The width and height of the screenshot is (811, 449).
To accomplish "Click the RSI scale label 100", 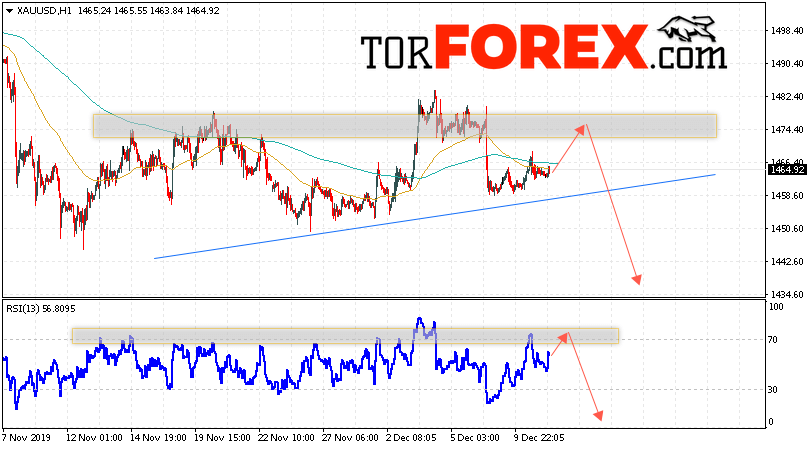I will 776,307.
